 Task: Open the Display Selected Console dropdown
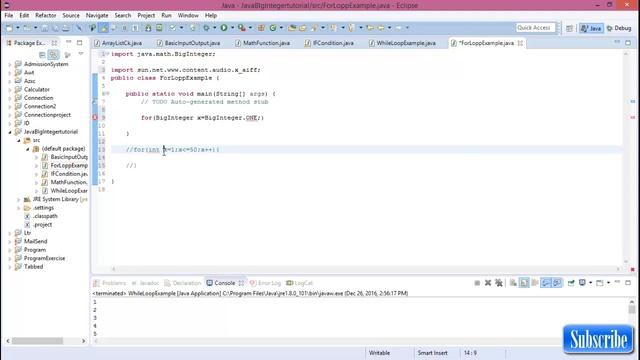pos(591,283)
